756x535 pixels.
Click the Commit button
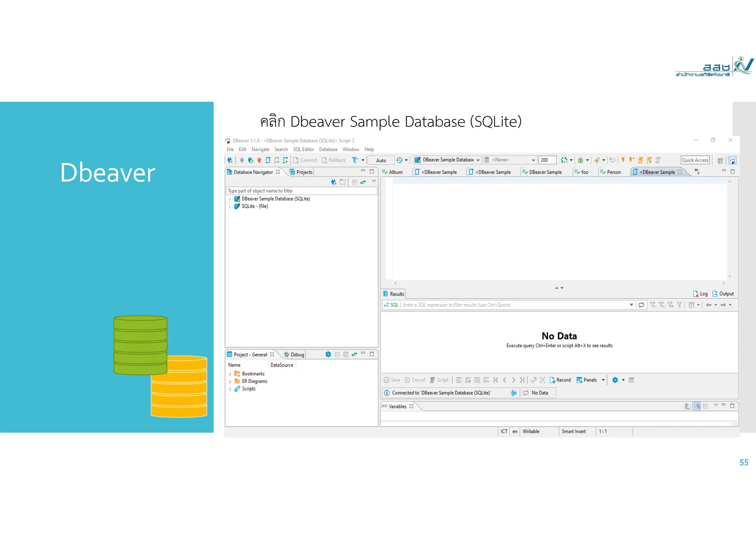click(x=305, y=160)
